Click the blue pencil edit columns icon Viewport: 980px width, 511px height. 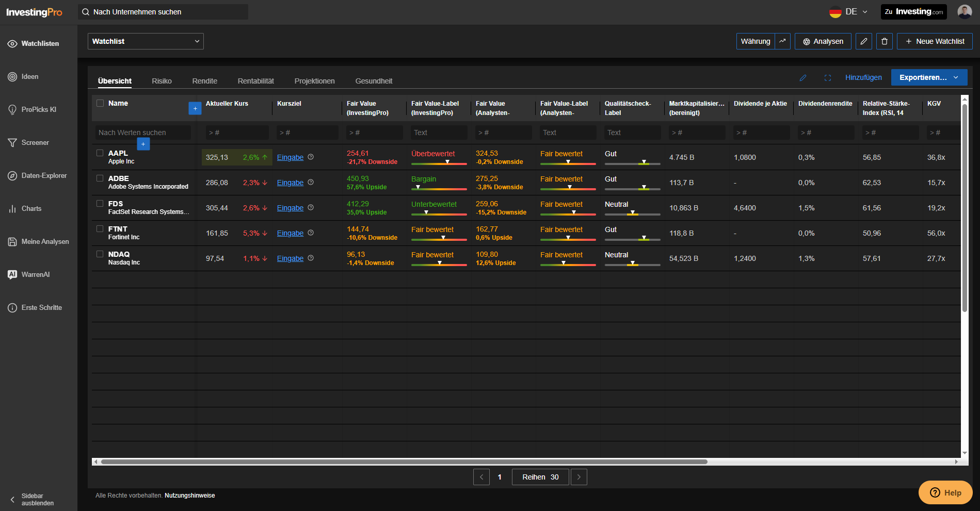click(803, 78)
